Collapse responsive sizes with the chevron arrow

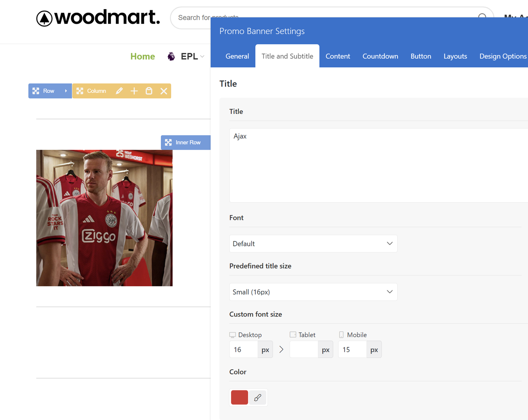point(281,349)
